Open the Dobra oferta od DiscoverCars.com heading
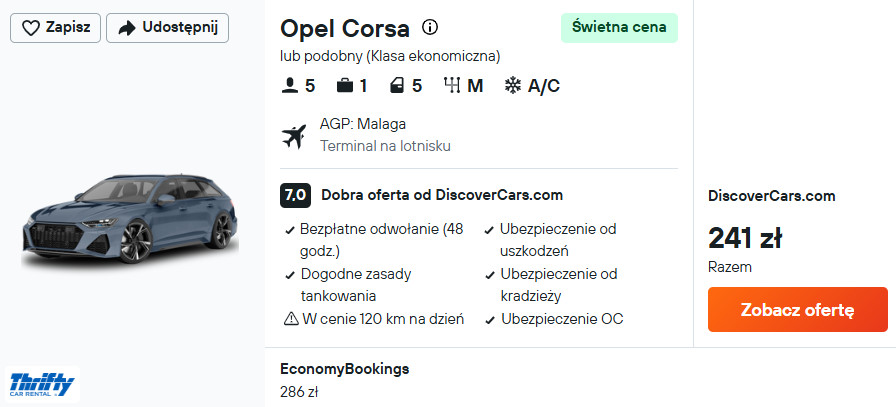 (x=442, y=195)
